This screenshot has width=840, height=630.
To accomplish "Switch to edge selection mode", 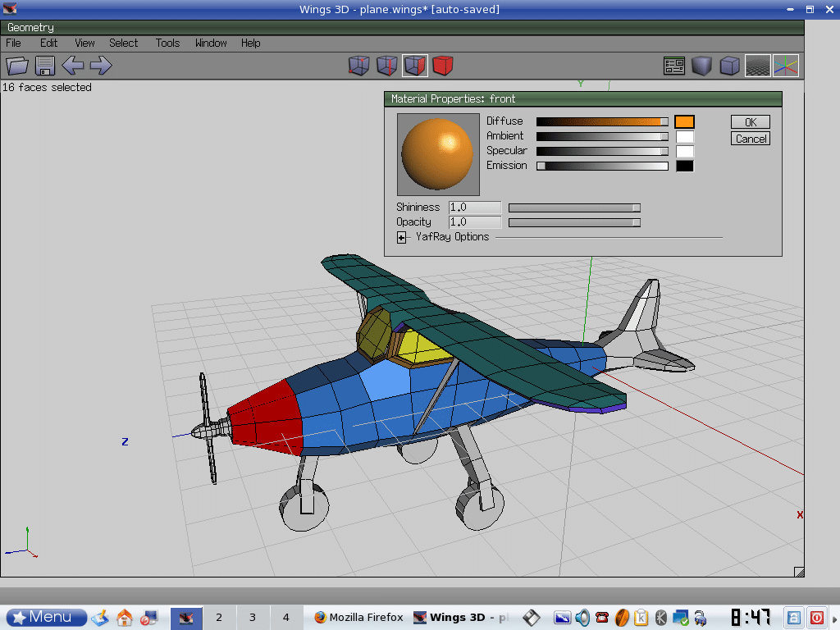I will coord(387,66).
